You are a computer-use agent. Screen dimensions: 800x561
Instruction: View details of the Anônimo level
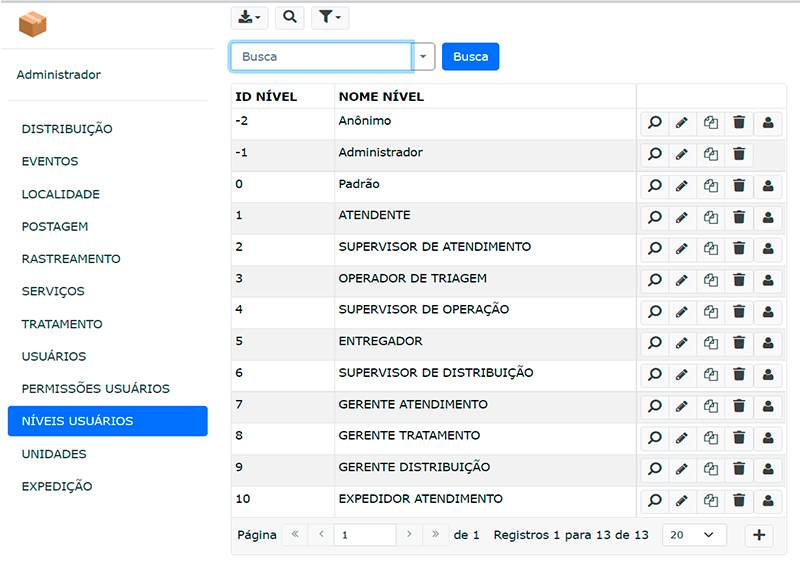(654, 123)
